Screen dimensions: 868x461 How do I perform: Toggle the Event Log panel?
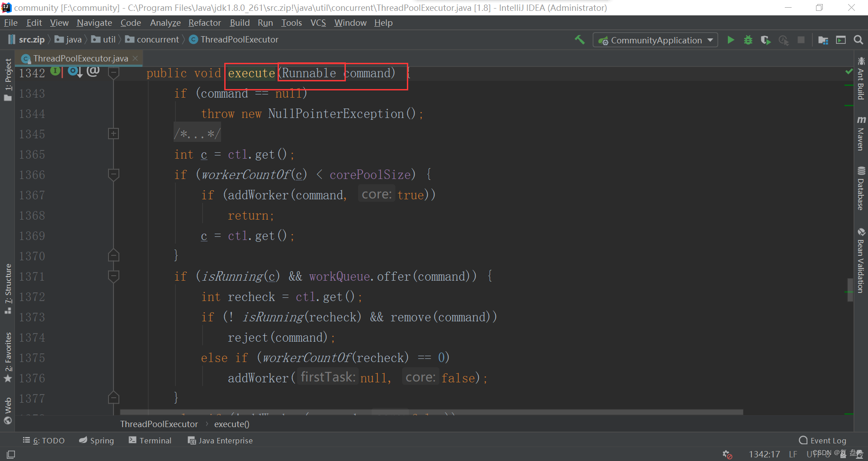tap(822, 440)
